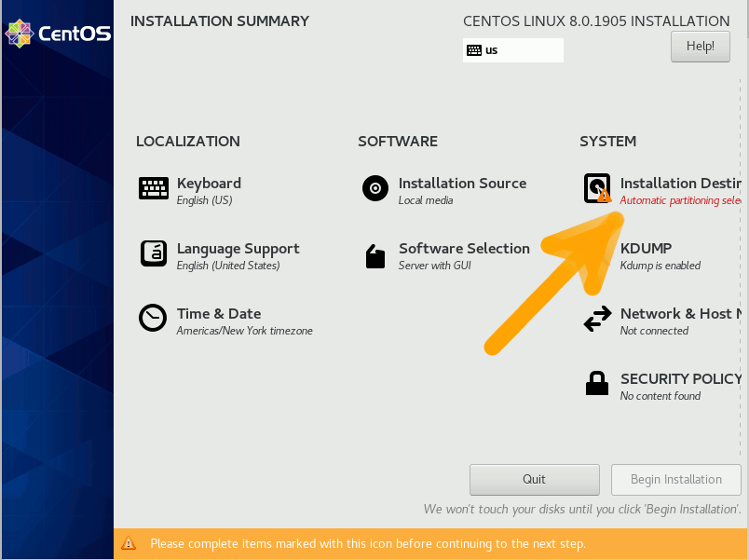The height and width of the screenshot is (560, 749).
Task: Click the Quit button
Action: 535,480
